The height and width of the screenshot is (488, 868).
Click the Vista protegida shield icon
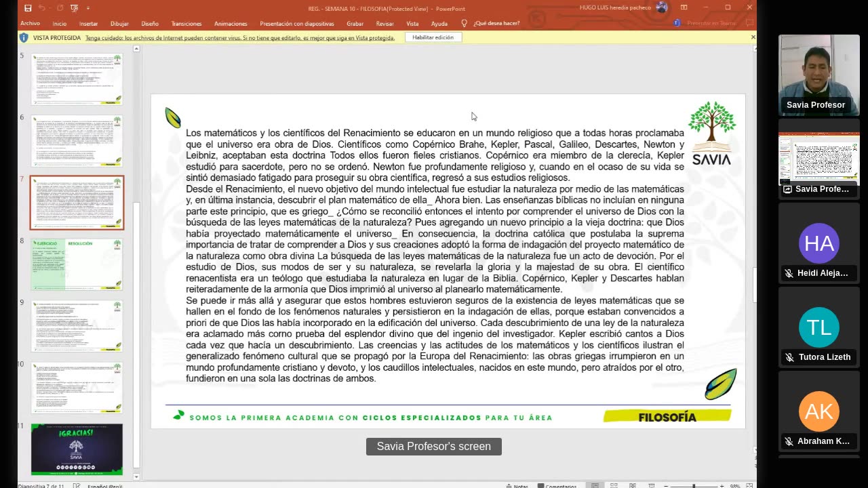24,37
